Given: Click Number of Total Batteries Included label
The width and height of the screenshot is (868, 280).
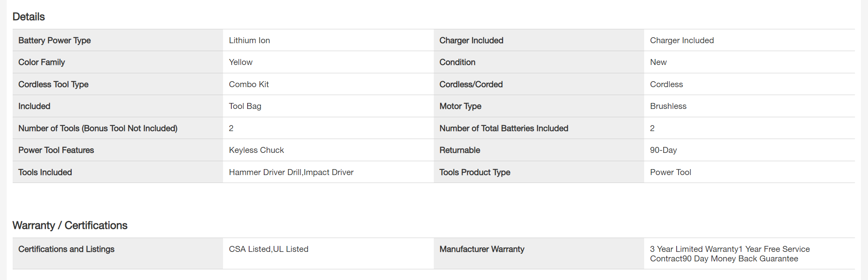Looking at the screenshot, I should [503, 128].
